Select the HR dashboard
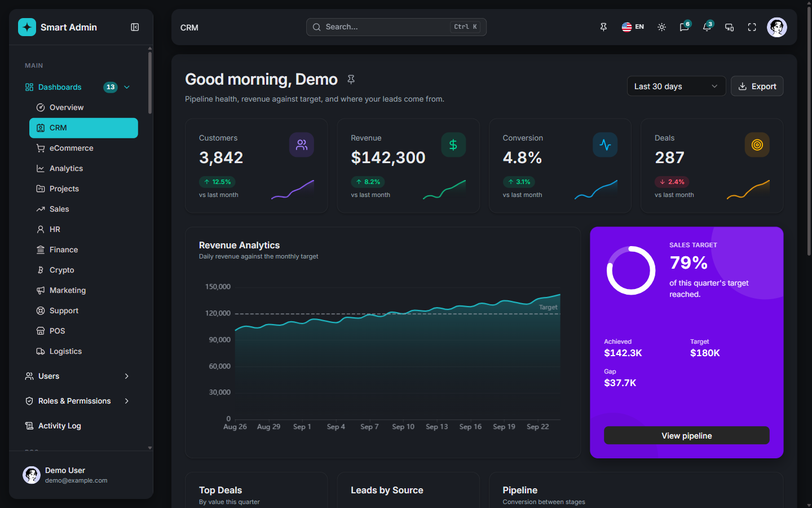 (x=83, y=229)
